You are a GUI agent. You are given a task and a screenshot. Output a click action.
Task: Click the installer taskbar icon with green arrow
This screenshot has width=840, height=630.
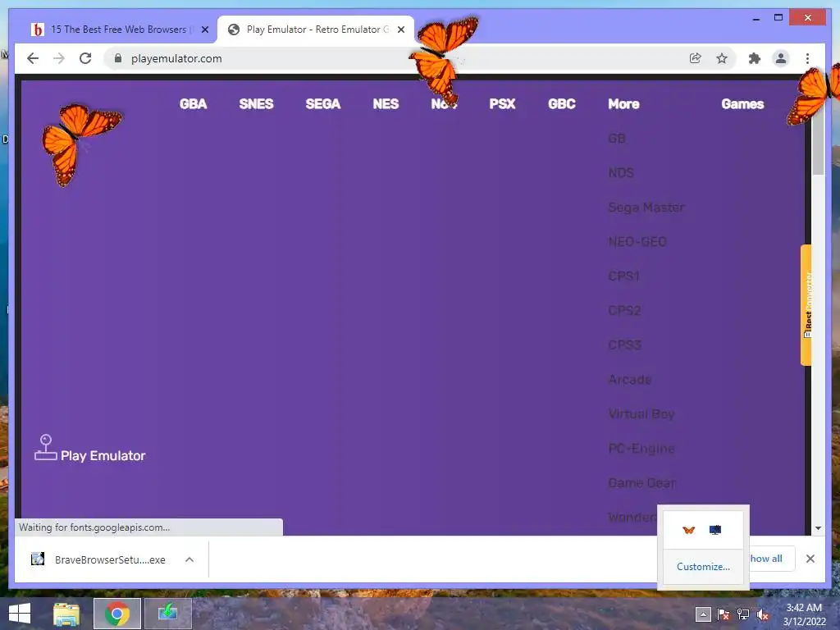click(167, 614)
